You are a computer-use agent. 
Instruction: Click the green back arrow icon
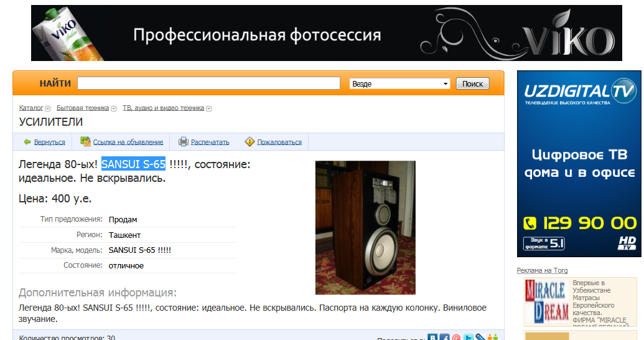pyautogui.click(x=27, y=142)
